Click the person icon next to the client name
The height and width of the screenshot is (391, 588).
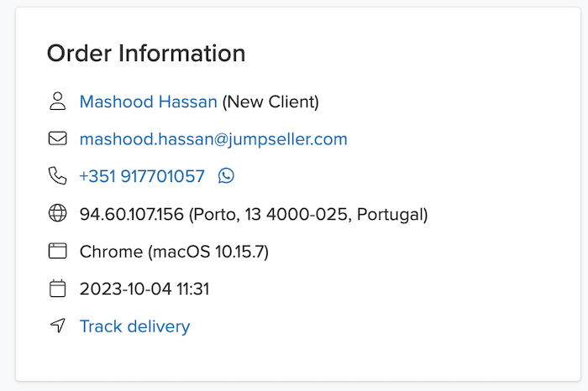click(x=57, y=102)
